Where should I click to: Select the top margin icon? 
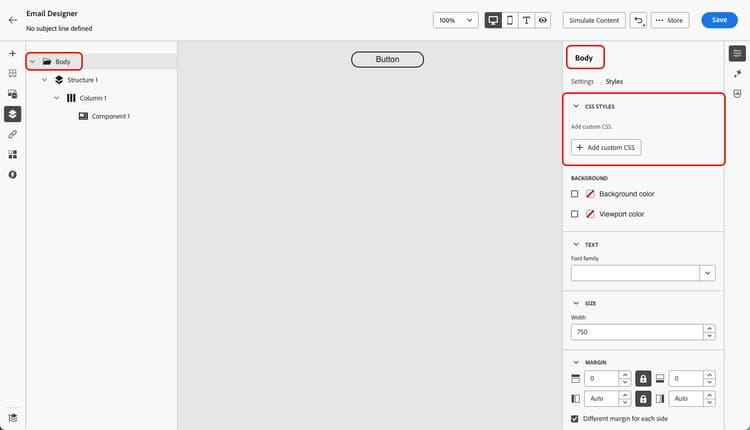click(575, 378)
